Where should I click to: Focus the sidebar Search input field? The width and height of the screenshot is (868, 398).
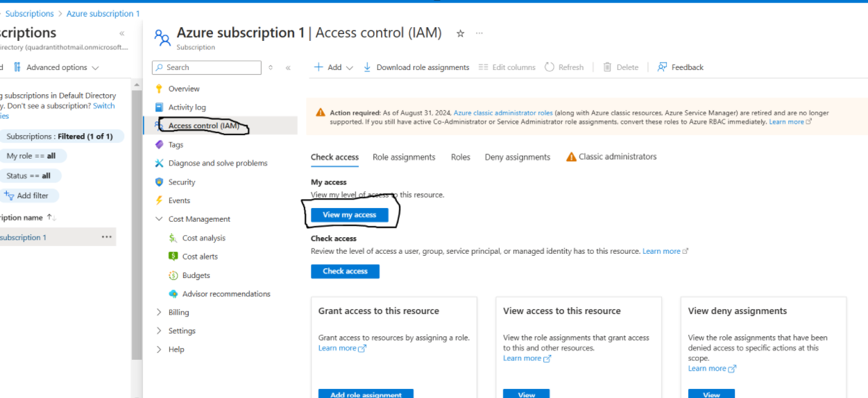point(207,67)
